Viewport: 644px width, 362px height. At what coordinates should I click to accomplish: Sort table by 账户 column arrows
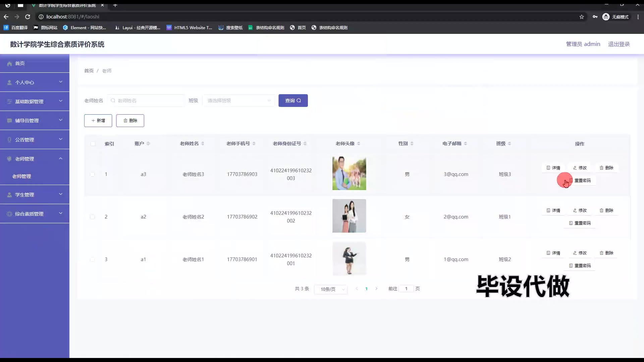[x=148, y=143]
